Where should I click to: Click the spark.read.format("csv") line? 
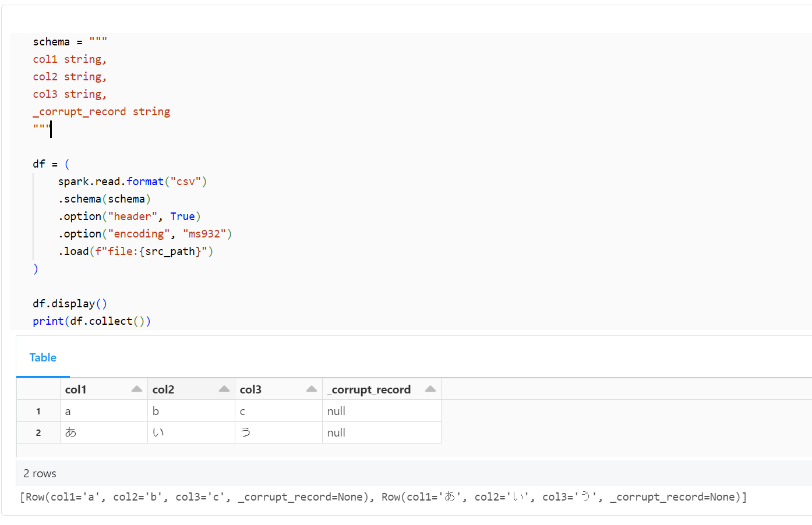coord(132,182)
